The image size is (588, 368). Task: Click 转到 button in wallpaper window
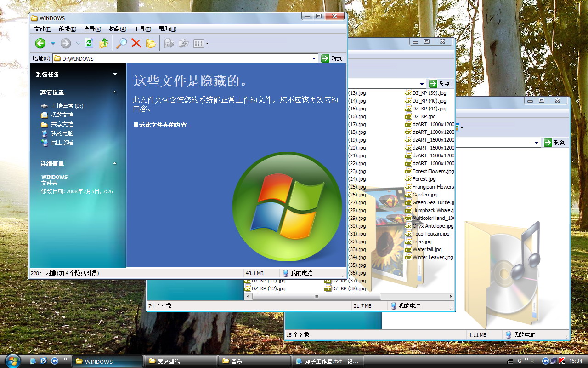(440, 84)
